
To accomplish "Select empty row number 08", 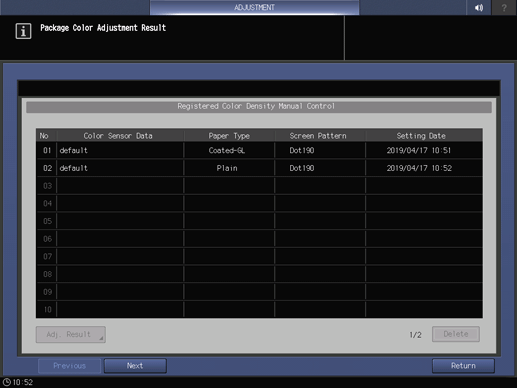I will (x=259, y=274).
